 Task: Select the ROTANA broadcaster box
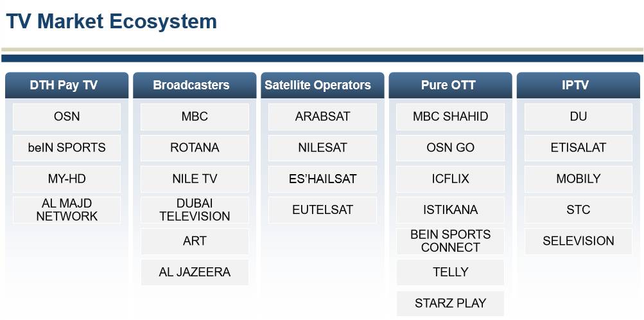pos(195,148)
